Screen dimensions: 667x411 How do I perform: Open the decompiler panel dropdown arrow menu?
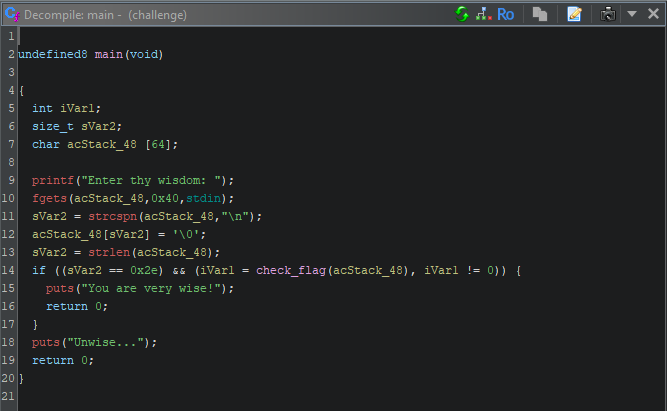pos(631,14)
